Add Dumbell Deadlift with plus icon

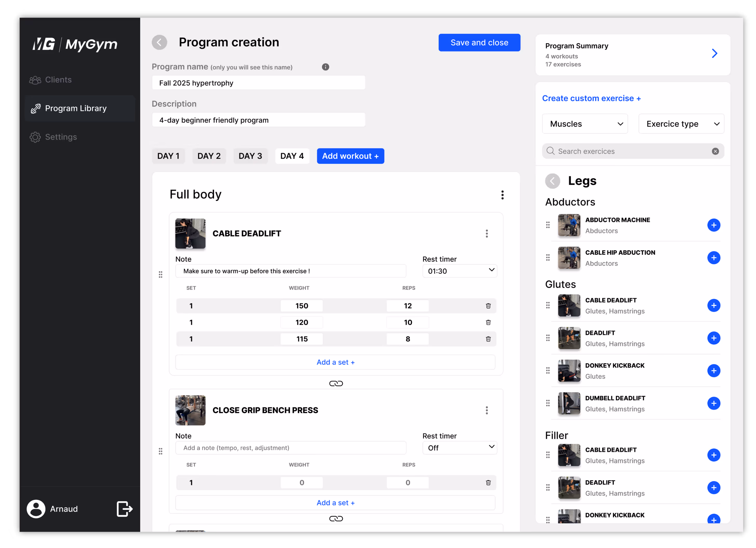[x=714, y=404]
